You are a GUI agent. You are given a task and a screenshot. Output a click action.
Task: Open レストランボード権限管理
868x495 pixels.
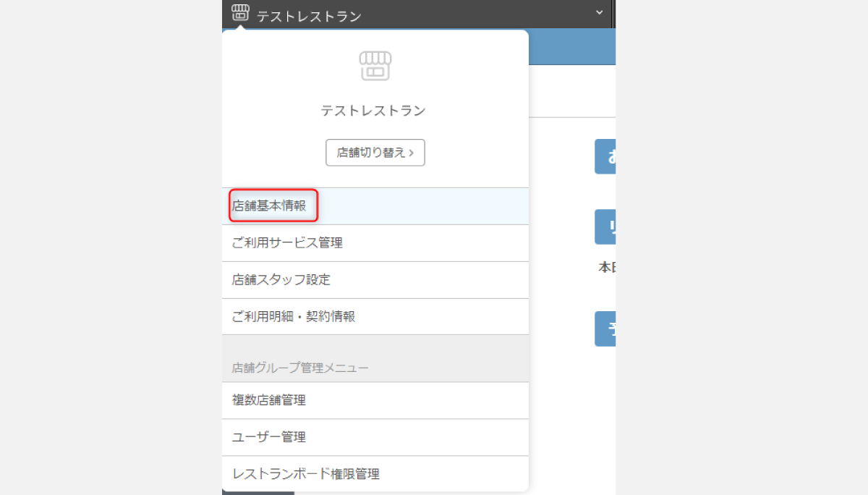306,474
